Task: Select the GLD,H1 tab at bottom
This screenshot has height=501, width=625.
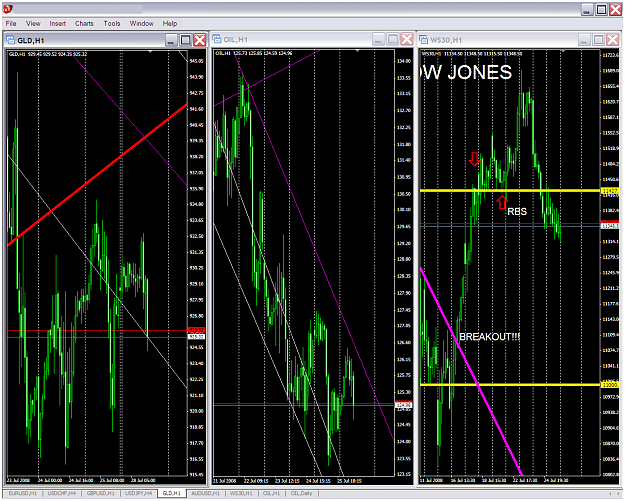Action: click(172, 493)
